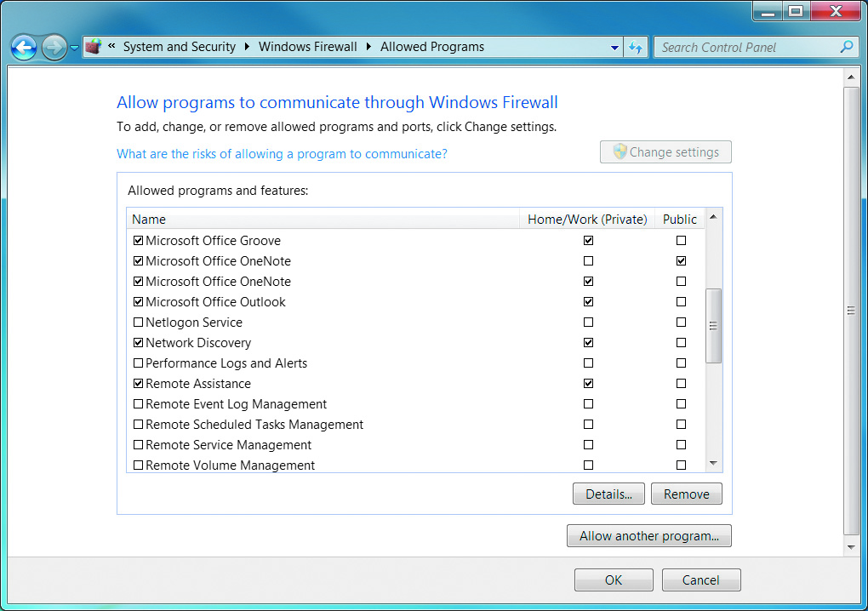Viewport: 868px width, 611px height.
Task: Select the Remote Volume Management row text
Action: tap(231, 465)
